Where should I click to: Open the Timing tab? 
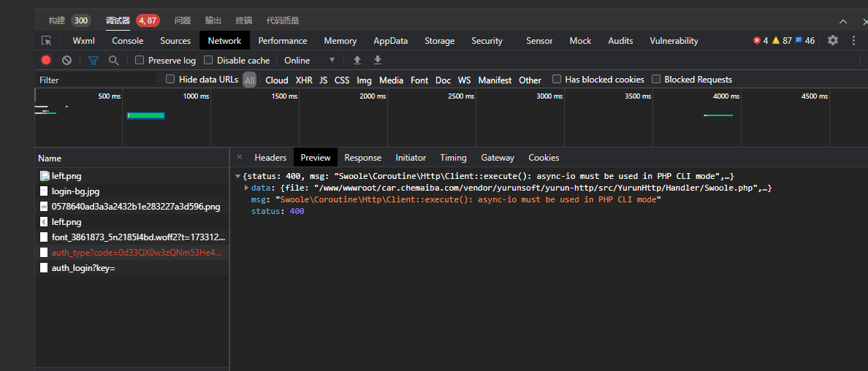454,157
